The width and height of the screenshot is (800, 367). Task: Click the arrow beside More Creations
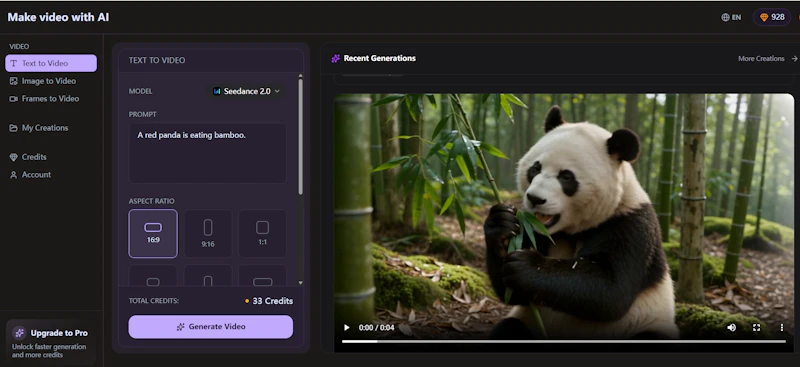794,59
